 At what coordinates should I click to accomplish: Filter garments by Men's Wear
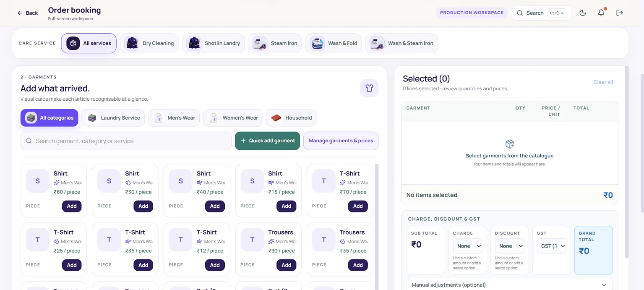174,118
